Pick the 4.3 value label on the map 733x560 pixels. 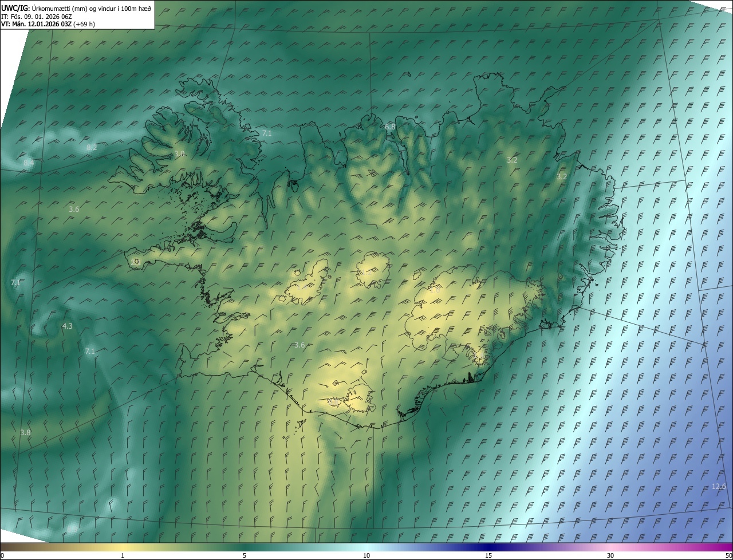click(x=67, y=326)
